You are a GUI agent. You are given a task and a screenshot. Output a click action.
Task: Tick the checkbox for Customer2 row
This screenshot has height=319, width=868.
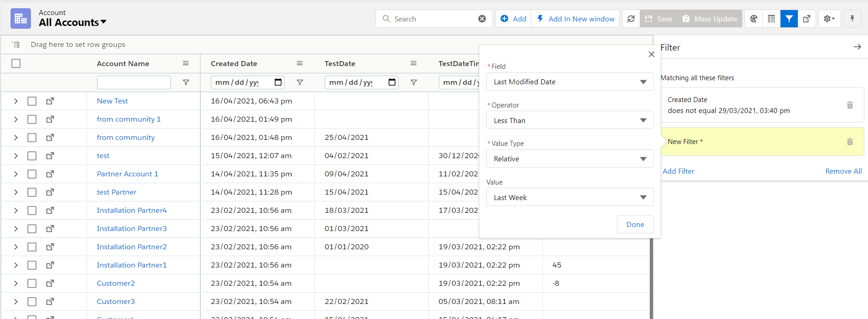pyautogui.click(x=32, y=283)
